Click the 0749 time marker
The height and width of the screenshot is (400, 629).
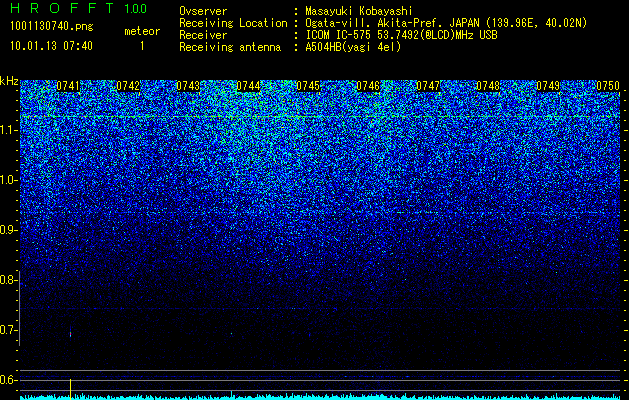[x=548, y=86]
